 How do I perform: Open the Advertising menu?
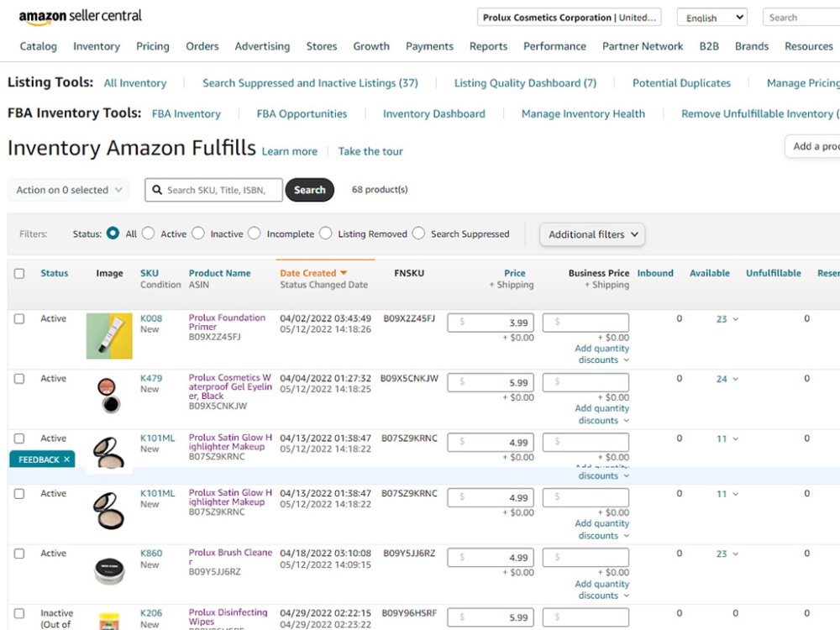[x=262, y=46]
